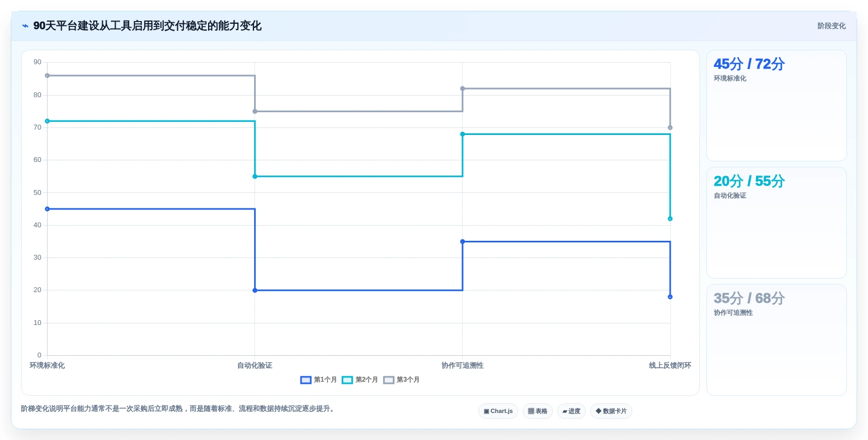Click the 第1个月 point at 自动化验证 (20)
868x440 pixels.
255,290
